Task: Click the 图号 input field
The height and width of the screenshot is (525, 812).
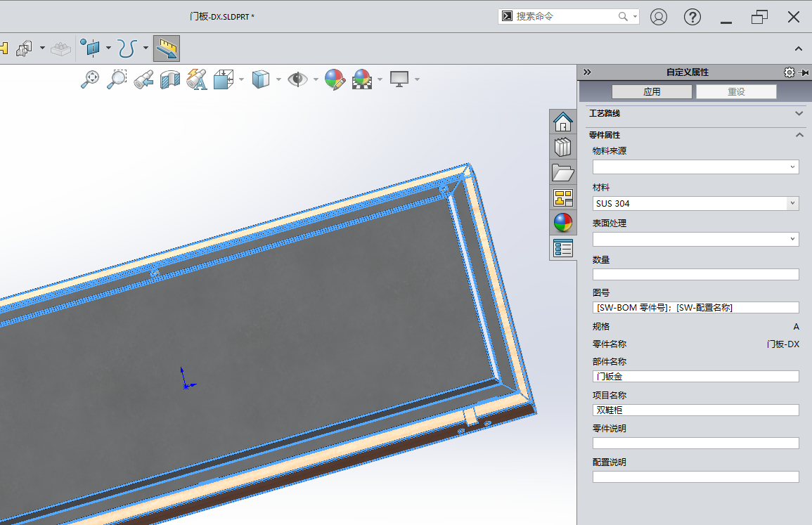Action: coord(695,308)
